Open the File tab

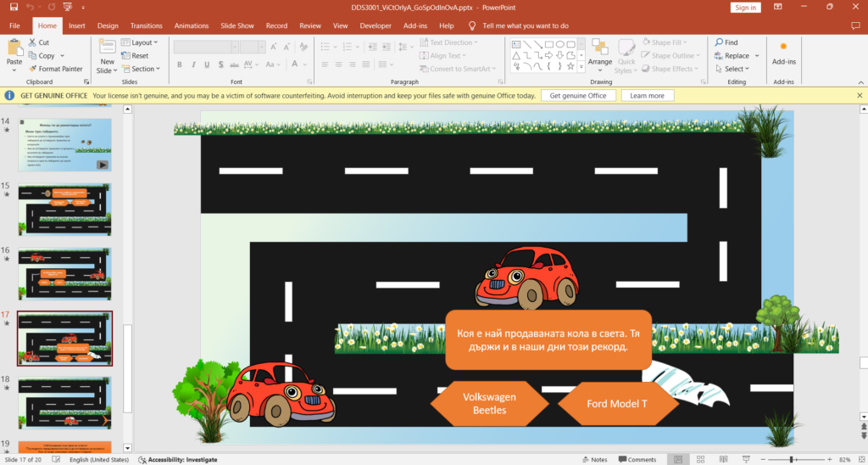pyautogui.click(x=14, y=25)
